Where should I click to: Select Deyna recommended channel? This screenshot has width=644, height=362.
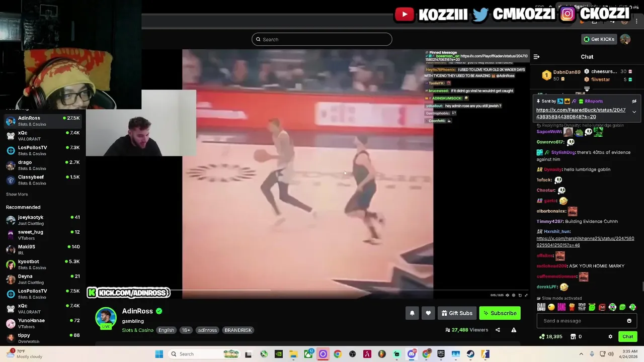43,279
